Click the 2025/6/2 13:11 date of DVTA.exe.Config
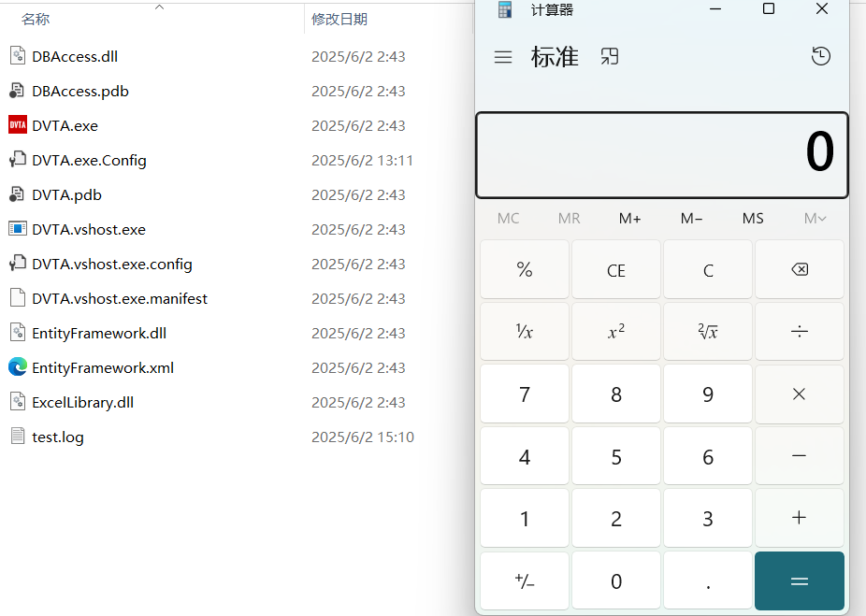Screen dimensions: 866x616 362,161
